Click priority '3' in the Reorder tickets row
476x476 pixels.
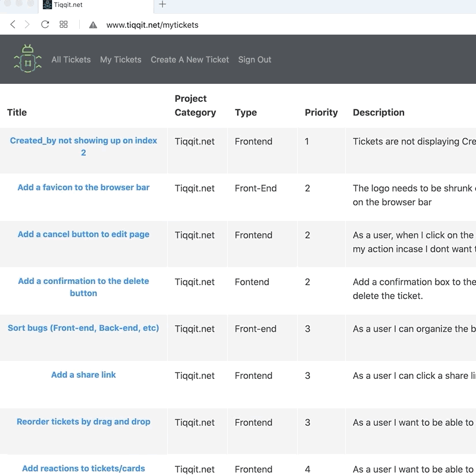(x=308, y=423)
